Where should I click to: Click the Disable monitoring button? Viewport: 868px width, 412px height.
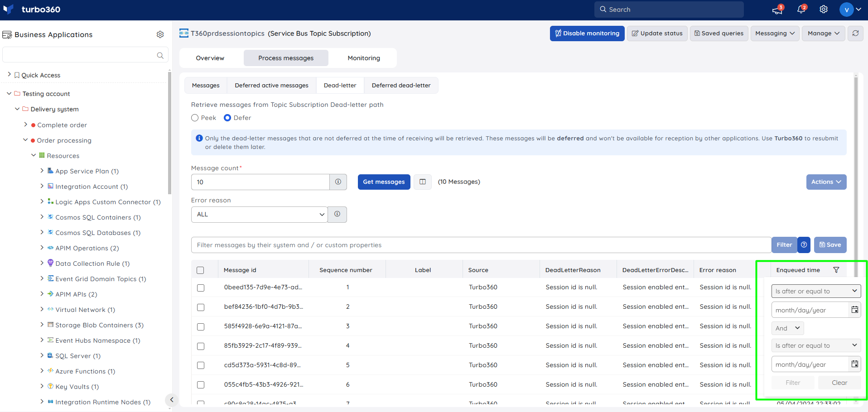[587, 34]
